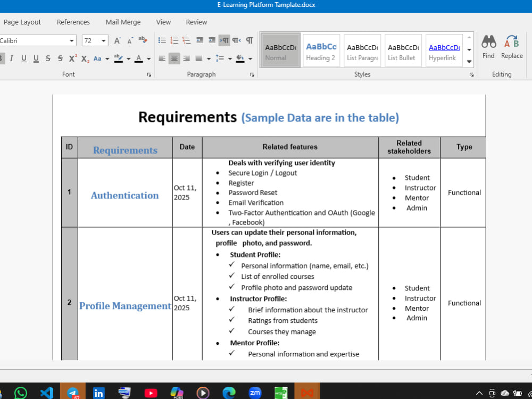Open Zoom from the taskbar
Screen dimensions: 532x399
(x=255, y=393)
